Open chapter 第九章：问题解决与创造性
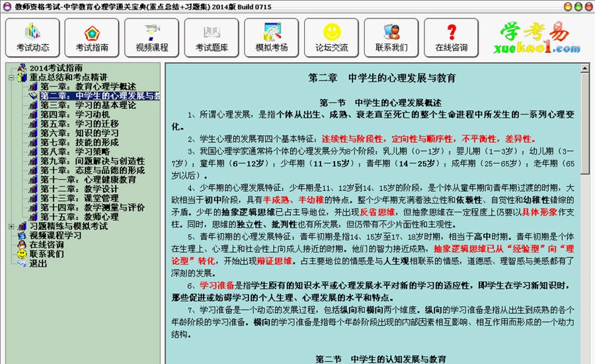 (x=93, y=161)
